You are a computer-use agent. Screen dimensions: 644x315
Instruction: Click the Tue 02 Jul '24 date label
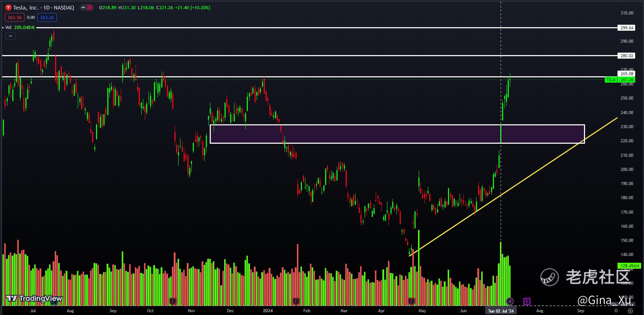pos(501,311)
